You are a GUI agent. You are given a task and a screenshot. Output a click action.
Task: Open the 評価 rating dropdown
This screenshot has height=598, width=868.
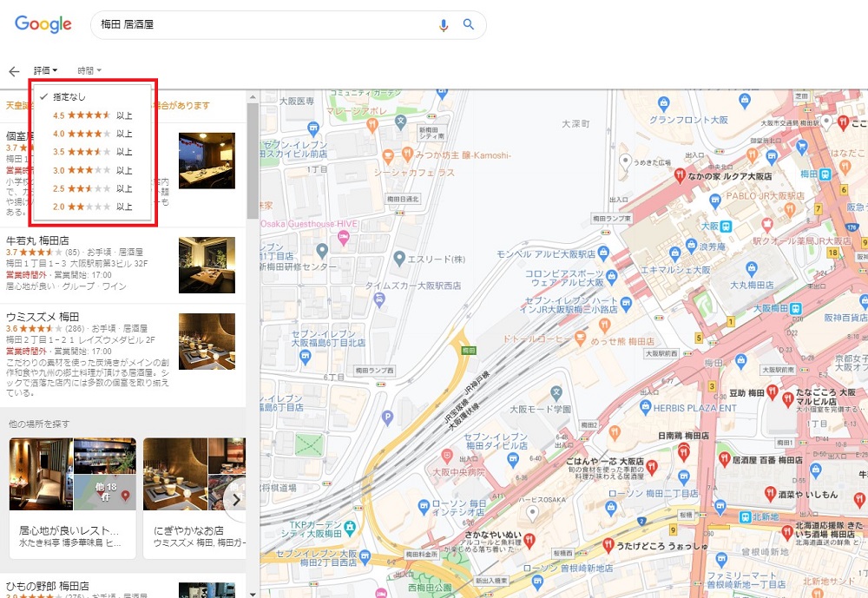(45, 70)
